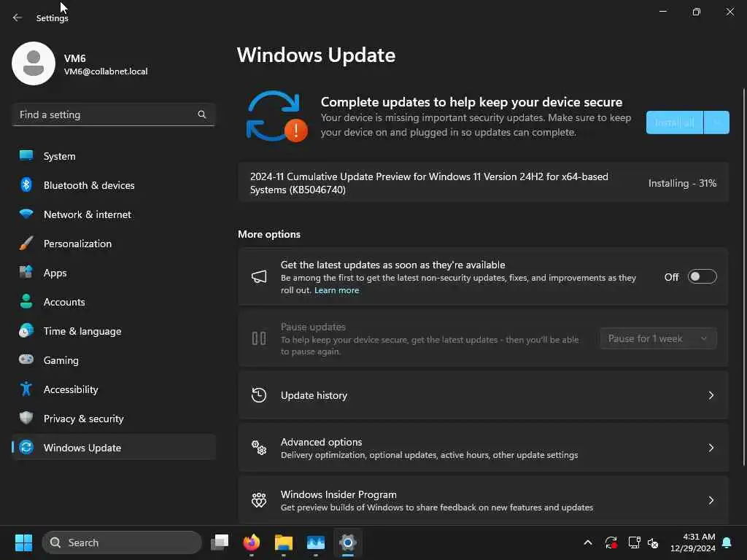Show hidden icons in system tray

coord(588,542)
